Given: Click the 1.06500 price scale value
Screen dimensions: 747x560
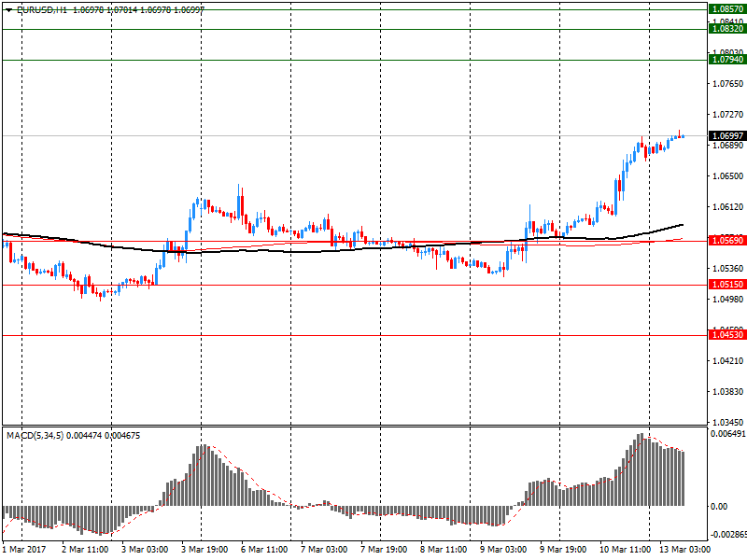Looking at the screenshot, I should pos(727,176).
